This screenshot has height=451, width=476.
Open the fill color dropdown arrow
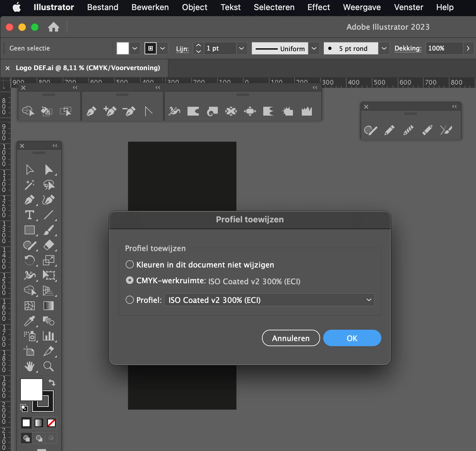tap(135, 48)
